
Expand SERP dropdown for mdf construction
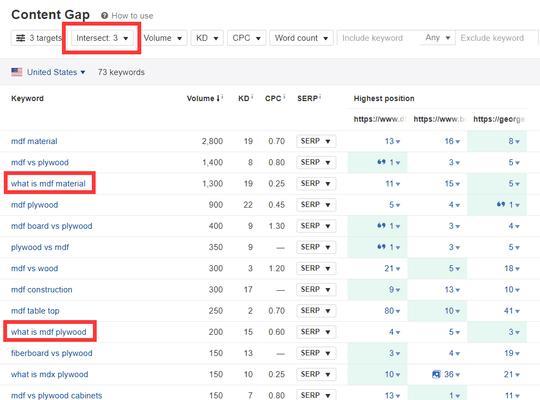pos(316,290)
